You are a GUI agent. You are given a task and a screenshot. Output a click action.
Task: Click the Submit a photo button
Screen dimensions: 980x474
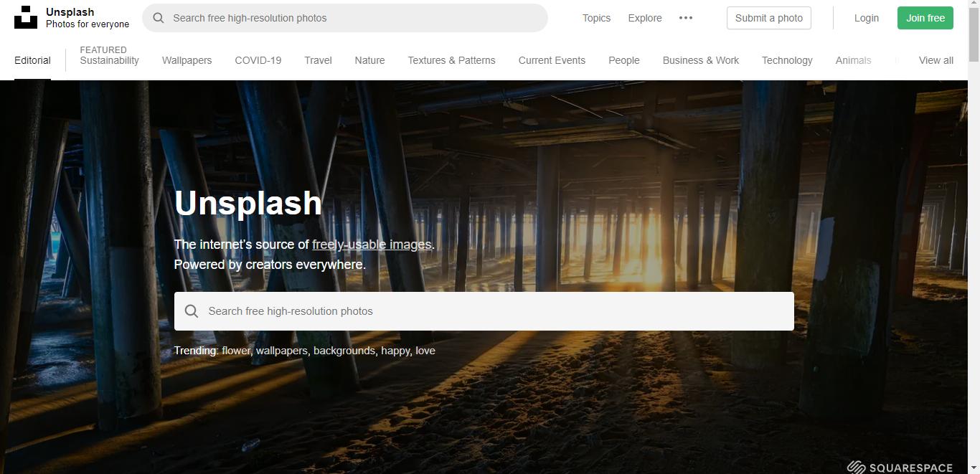coord(769,18)
